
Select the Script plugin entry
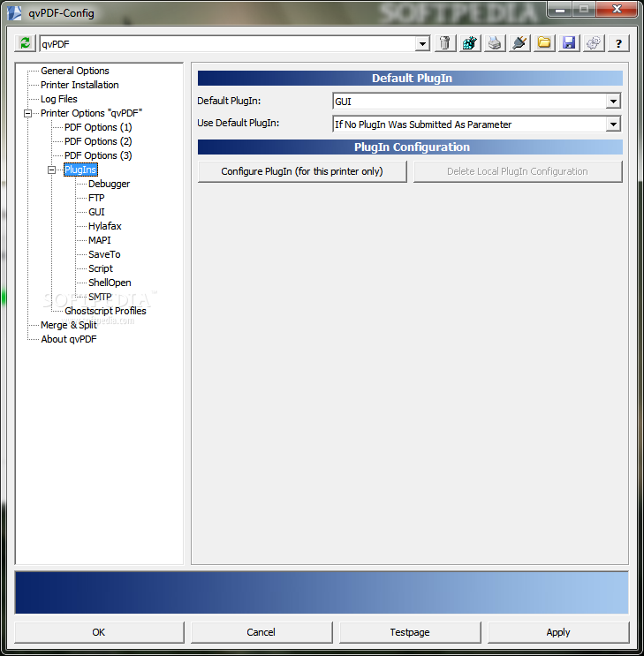pyautogui.click(x=101, y=268)
